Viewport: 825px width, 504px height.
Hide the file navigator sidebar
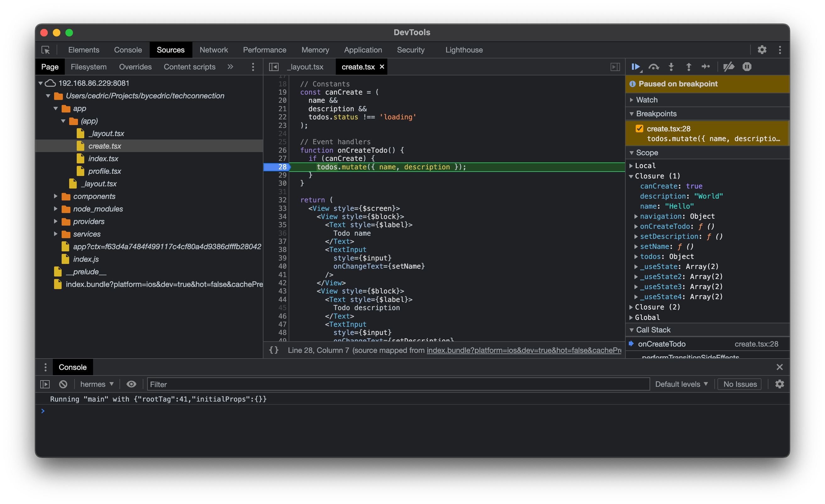point(274,67)
